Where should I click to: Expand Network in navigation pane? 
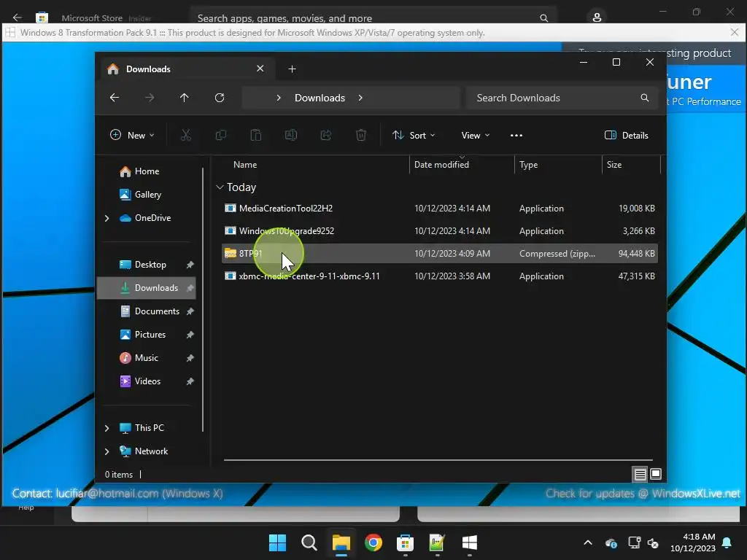[107, 451]
